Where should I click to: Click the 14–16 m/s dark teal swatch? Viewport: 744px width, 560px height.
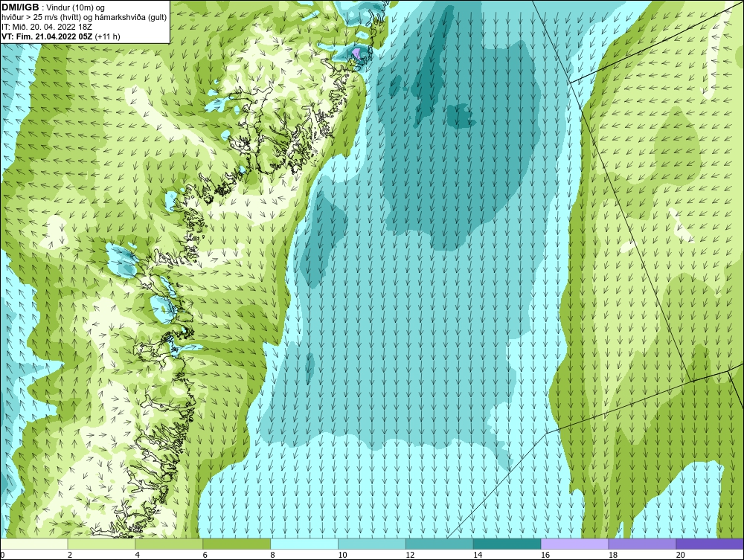(x=507, y=544)
